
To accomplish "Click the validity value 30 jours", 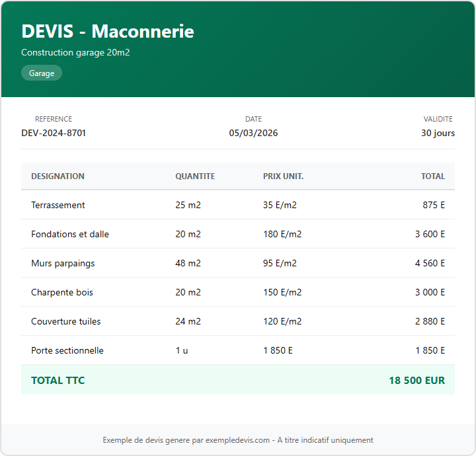I will [x=438, y=133].
